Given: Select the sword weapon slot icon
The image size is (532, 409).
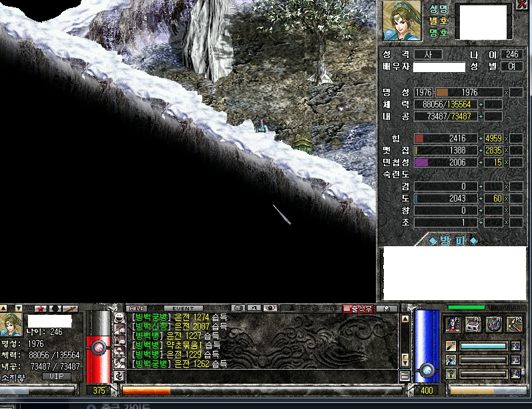Looking at the screenshot, I should [451, 346].
